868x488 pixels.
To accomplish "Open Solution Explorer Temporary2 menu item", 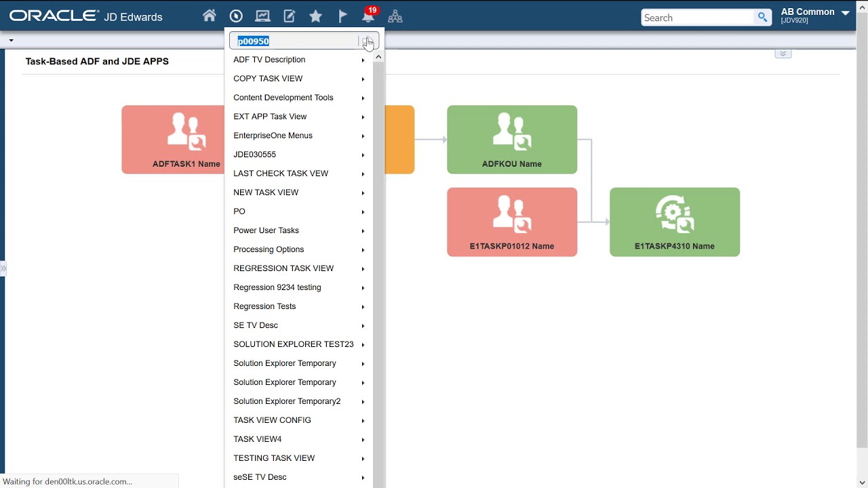I will [x=298, y=401].
